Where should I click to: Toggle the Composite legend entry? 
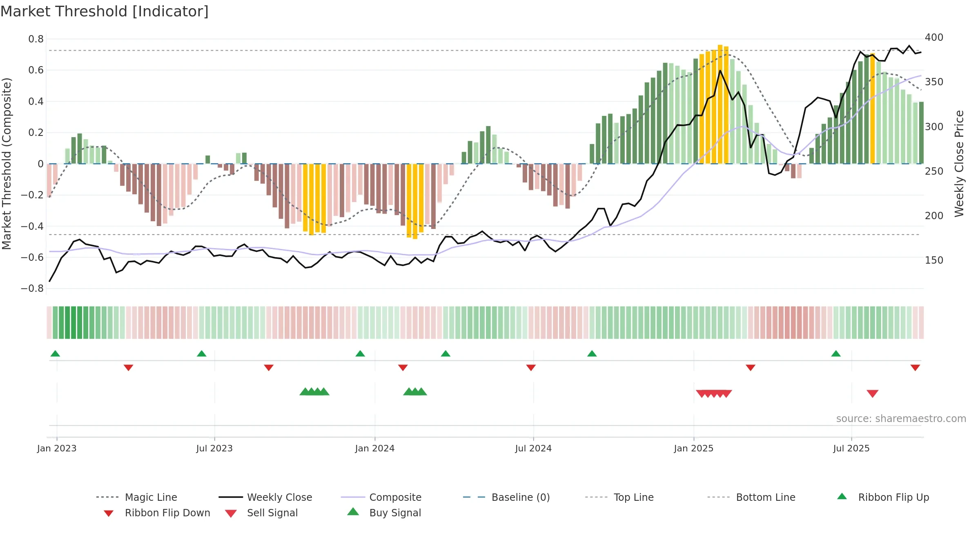pos(381,497)
